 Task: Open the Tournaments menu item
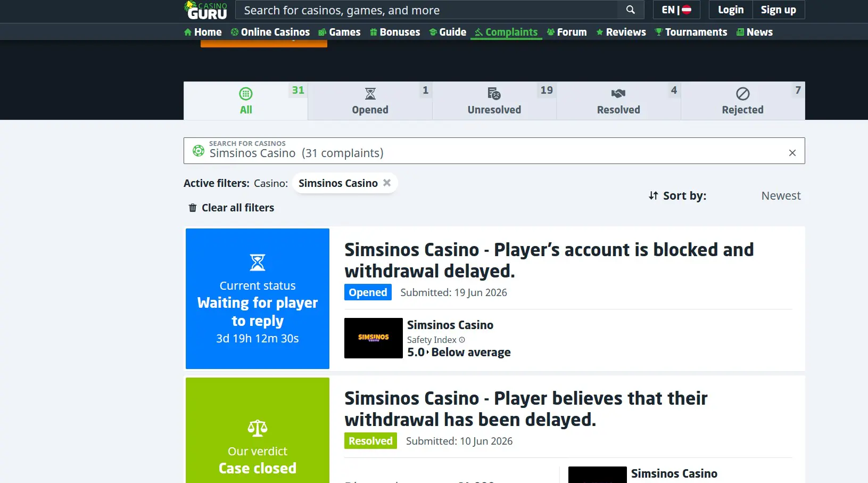(691, 32)
